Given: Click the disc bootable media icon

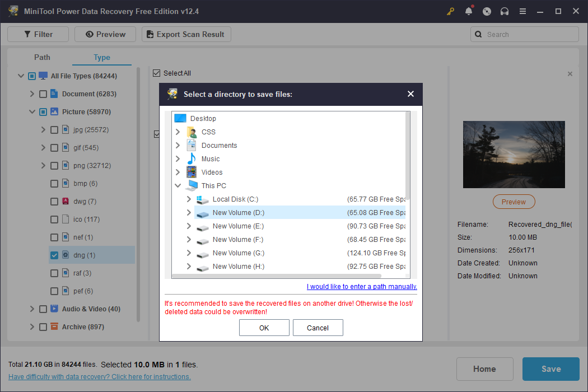Looking at the screenshot, I should (x=487, y=11).
